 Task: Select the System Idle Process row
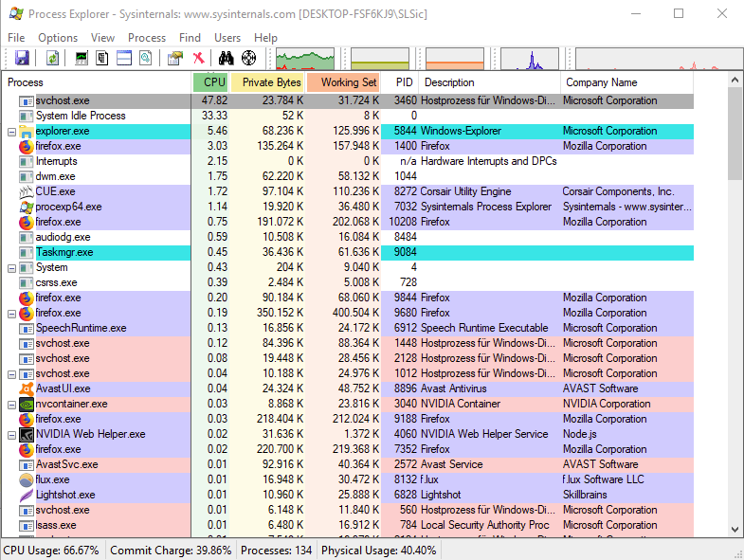[x=348, y=116]
